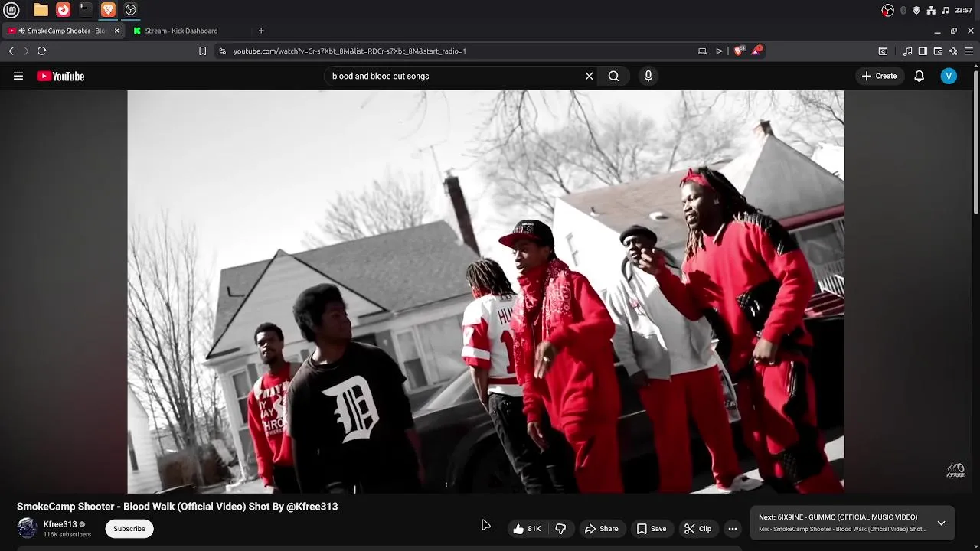The image size is (980, 551).
Task: Close the SmokeCamp Shooter tab
Action: pyautogui.click(x=116, y=31)
